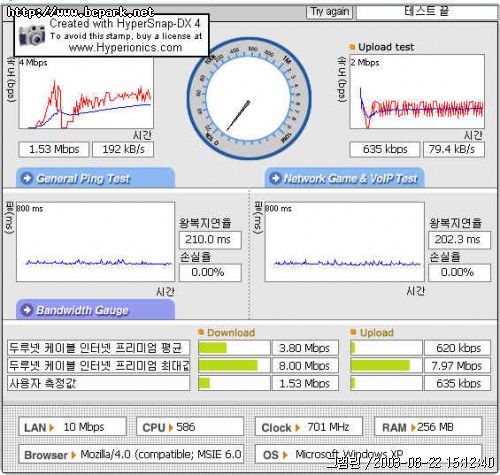
Task: Click the 3.80 Mbps download bar
Action: [234, 348]
